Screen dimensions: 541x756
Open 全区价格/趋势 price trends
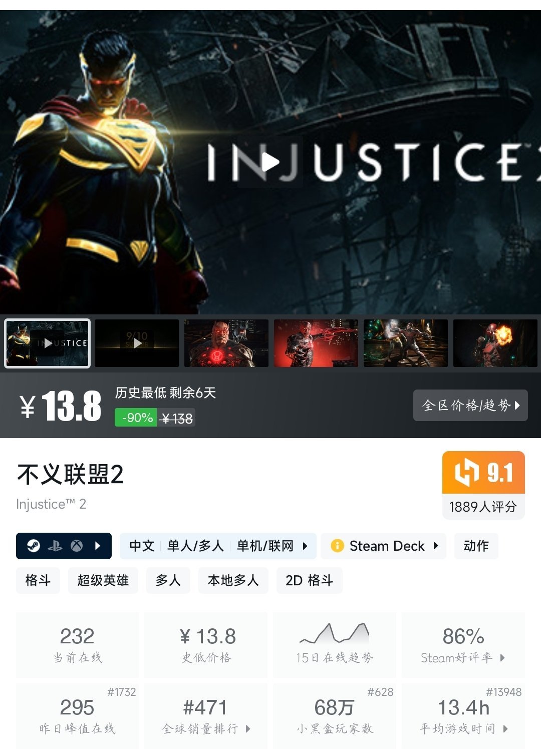pyautogui.click(x=470, y=405)
